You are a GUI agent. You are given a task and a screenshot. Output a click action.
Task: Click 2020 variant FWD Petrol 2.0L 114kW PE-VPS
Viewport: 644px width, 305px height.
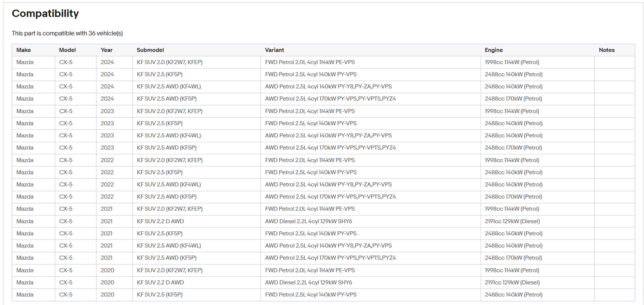pyautogui.click(x=310, y=270)
